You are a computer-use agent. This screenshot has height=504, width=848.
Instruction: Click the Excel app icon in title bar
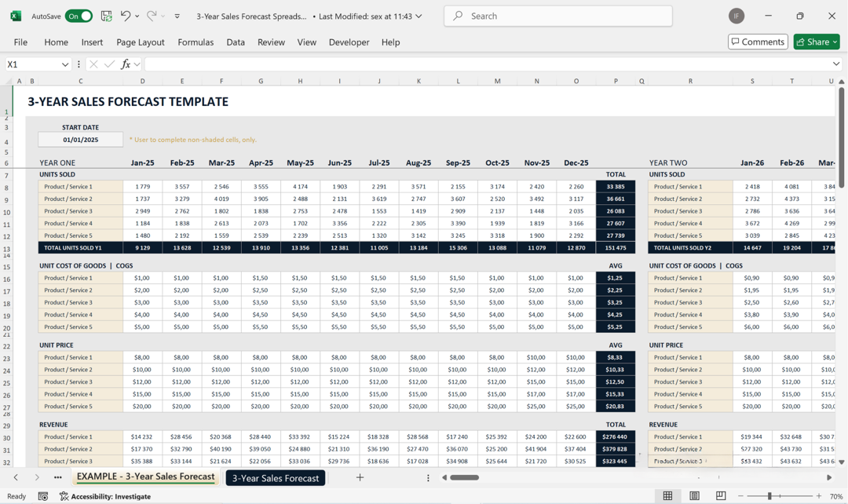click(16, 16)
